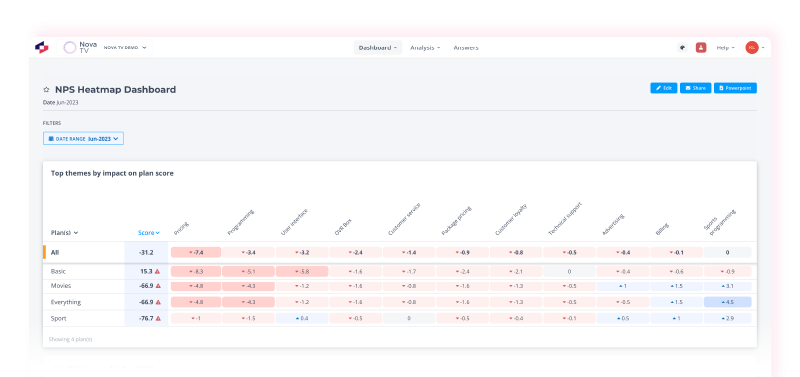Click the -31.2 score in All row
This screenshot has height=377, width=800.
(x=146, y=253)
